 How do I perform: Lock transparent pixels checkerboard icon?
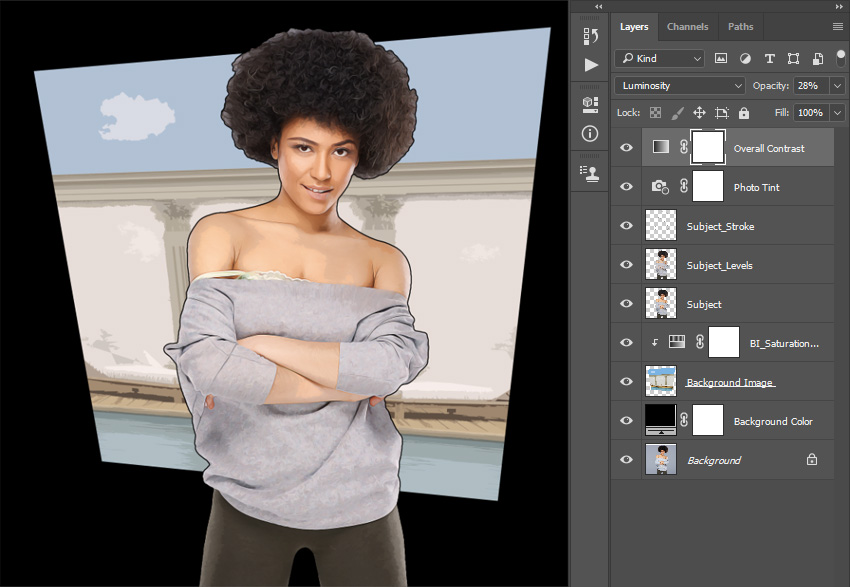pyautogui.click(x=655, y=113)
